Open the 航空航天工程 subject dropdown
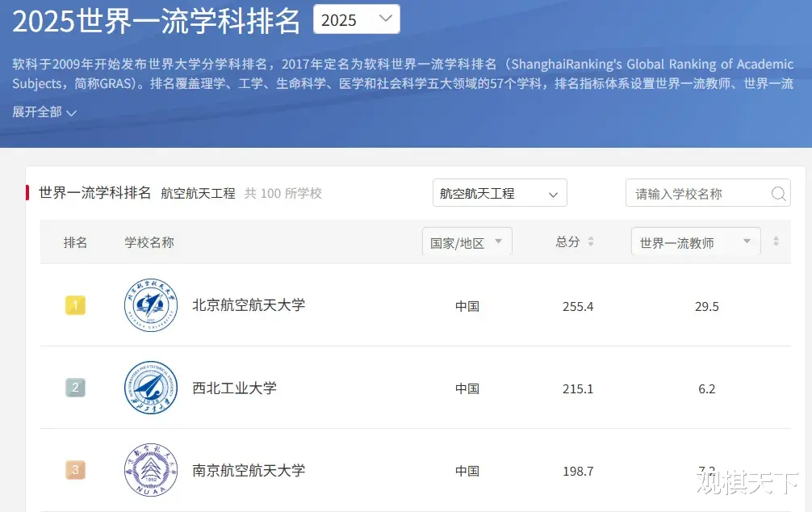This screenshot has height=512, width=812. pos(500,193)
